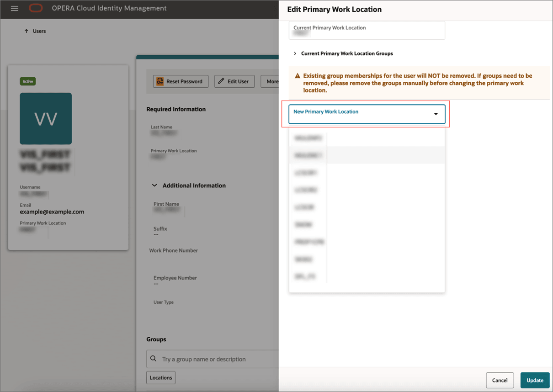Image resolution: width=553 pixels, height=392 pixels.
Task: Open the New Primary Work Location dropdown
Action: [367, 114]
